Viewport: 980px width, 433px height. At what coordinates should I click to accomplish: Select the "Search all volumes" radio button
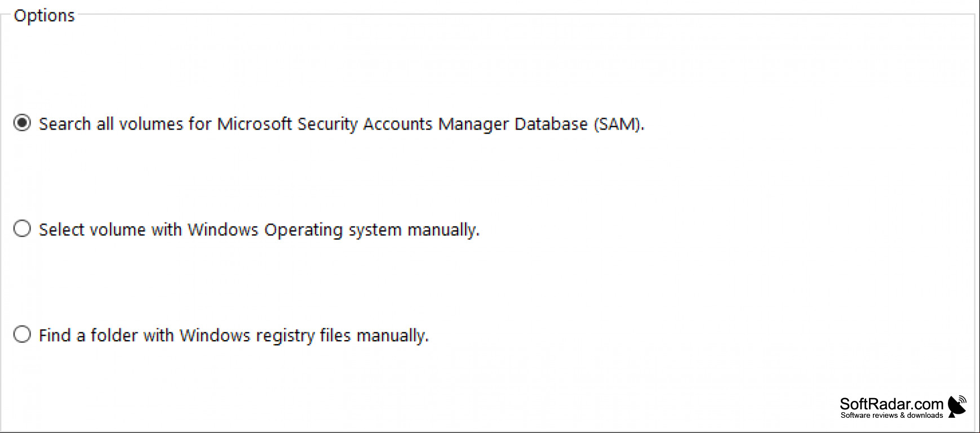[x=22, y=123]
